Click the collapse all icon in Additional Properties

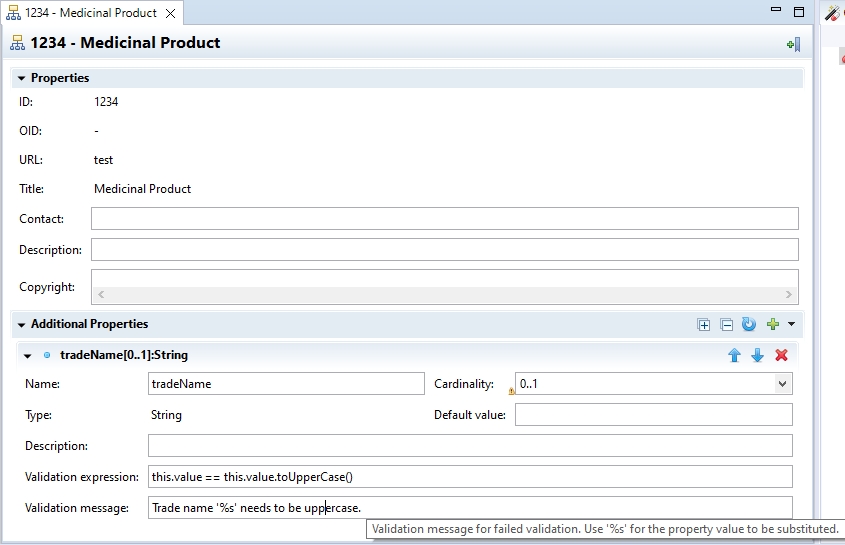(x=727, y=325)
